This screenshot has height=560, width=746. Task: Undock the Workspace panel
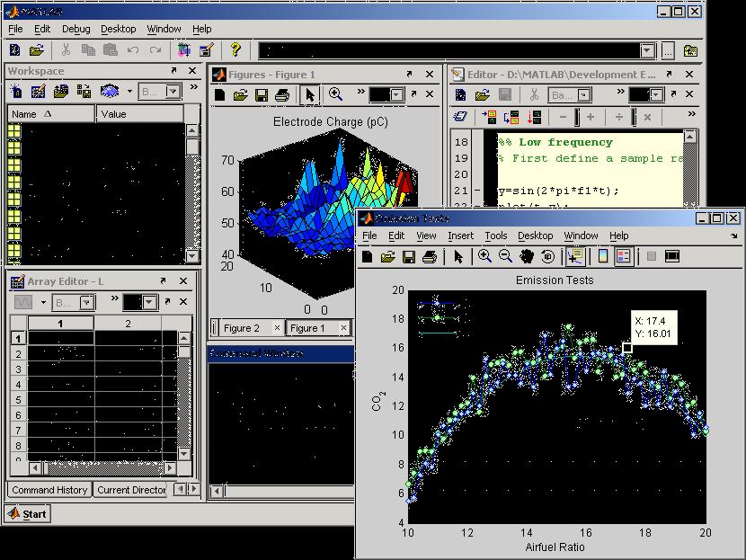point(173,71)
